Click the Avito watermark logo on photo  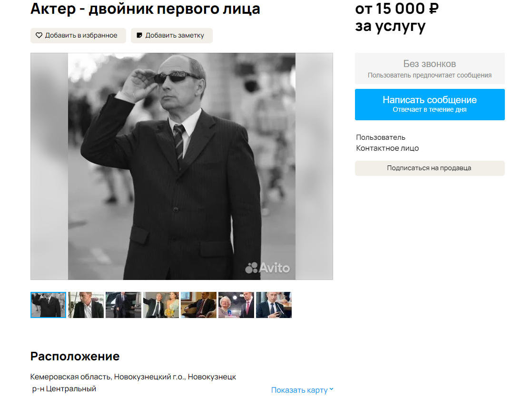click(267, 268)
